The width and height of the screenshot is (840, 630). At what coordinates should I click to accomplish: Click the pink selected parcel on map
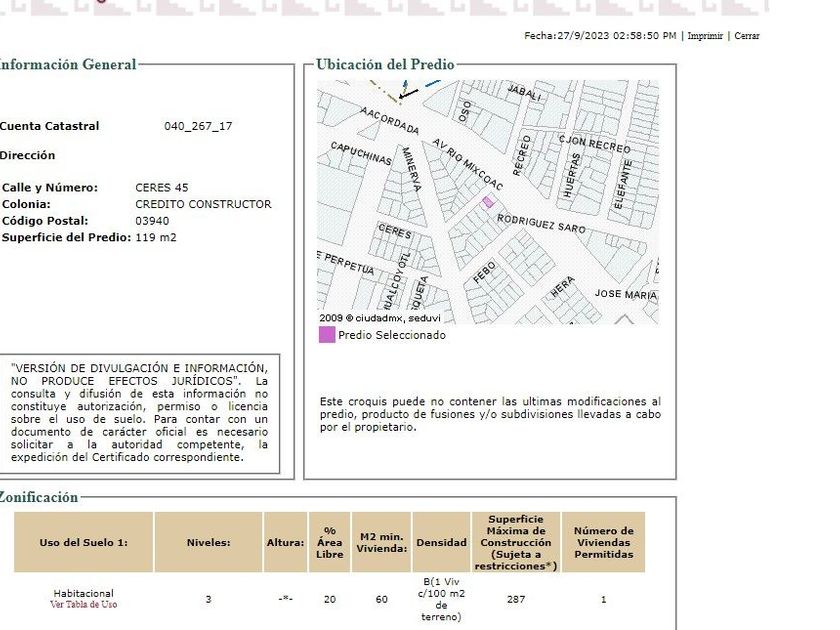click(488, 202)
